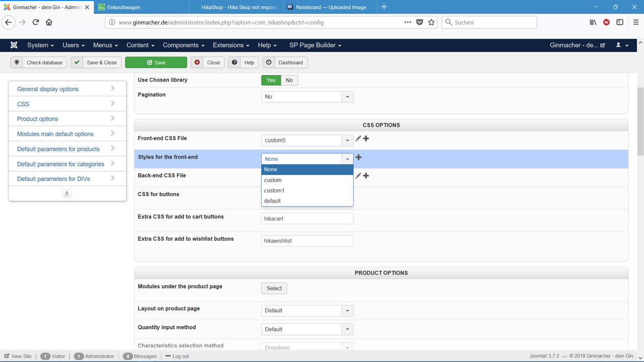The image size is (644, 362).
Task: Choose the None option in the open list
Action: point(307,169)
